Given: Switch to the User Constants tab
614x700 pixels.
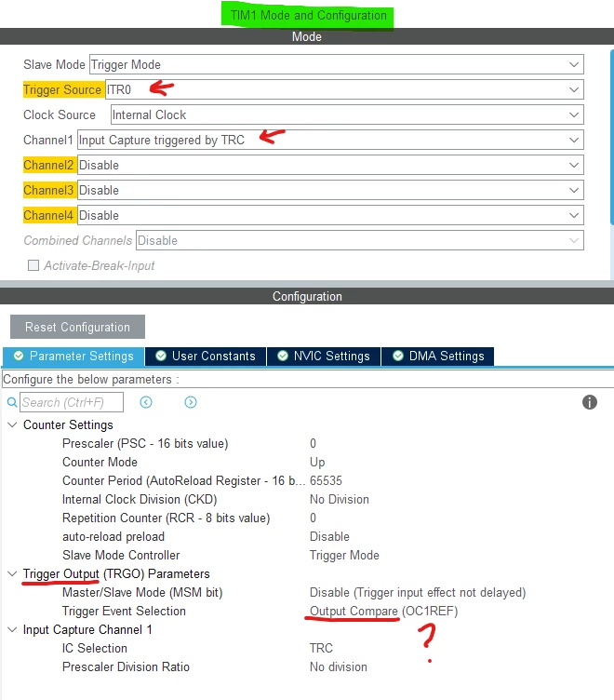Looking at the screenshot, I should click(x=206, y=357).
